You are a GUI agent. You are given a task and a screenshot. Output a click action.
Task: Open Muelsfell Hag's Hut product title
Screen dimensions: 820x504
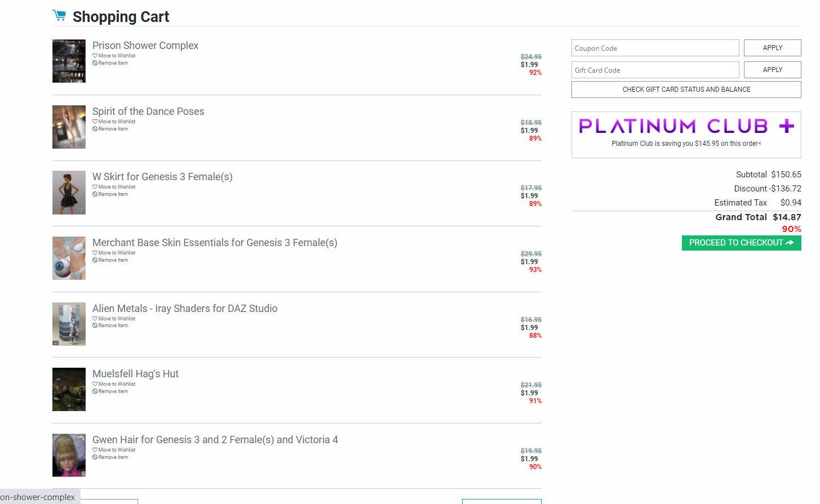135,374
